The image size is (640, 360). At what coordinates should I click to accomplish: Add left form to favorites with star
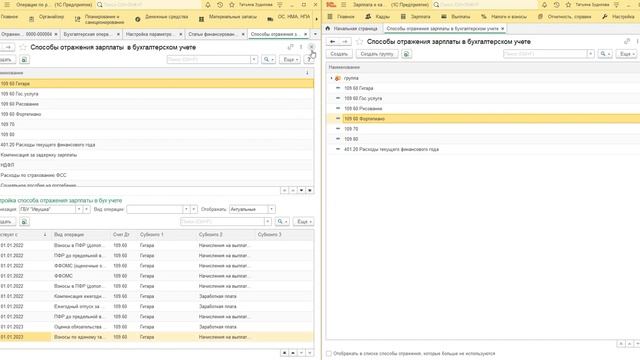point(23,47)
